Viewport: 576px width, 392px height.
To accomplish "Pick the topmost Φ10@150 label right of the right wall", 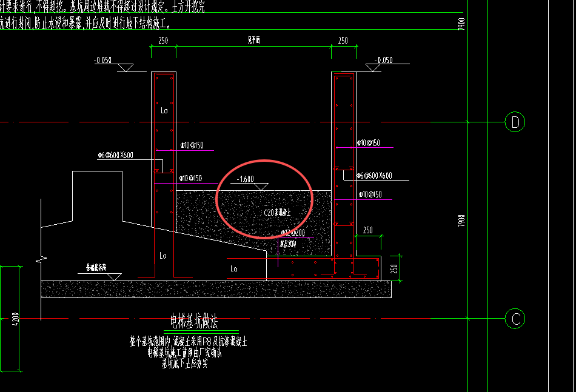I will (x=369, y=143).
